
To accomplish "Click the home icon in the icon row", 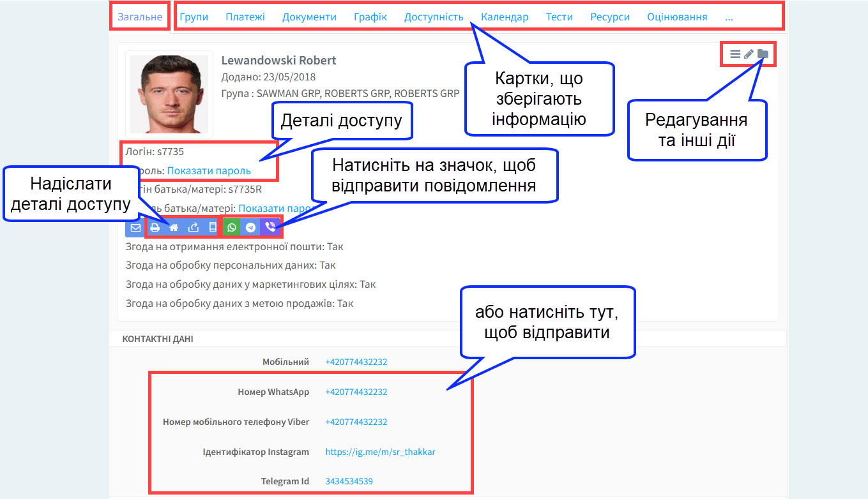I will click(174, 227).
